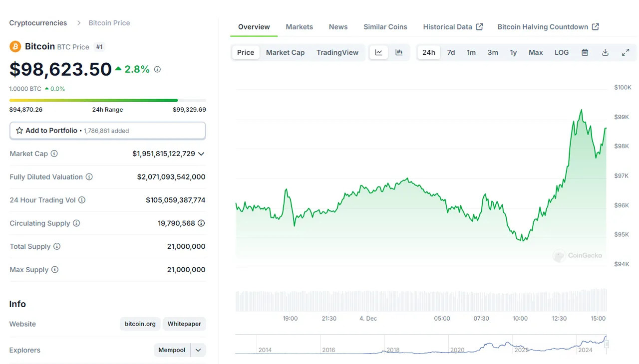The image size is (639, 364).
Task: Click the 24h low value $94,870.26
Action: pos(26,110)
